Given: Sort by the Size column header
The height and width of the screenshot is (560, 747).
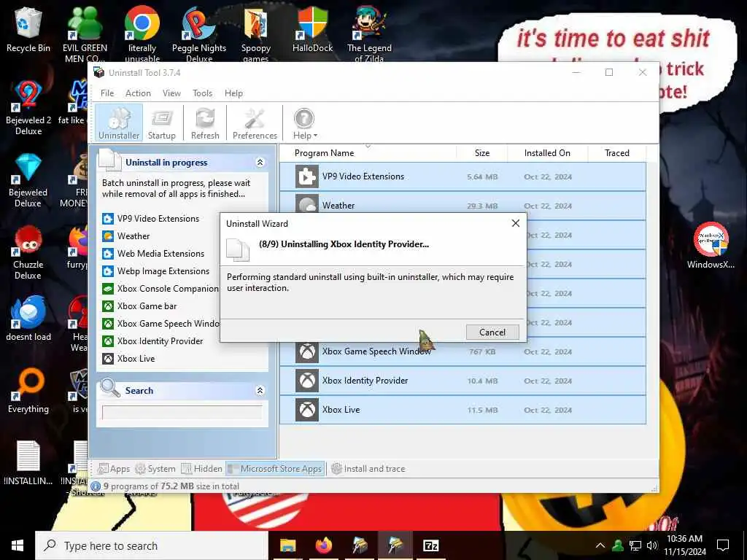Looking at the screenshot, I should tap(482, 153).
